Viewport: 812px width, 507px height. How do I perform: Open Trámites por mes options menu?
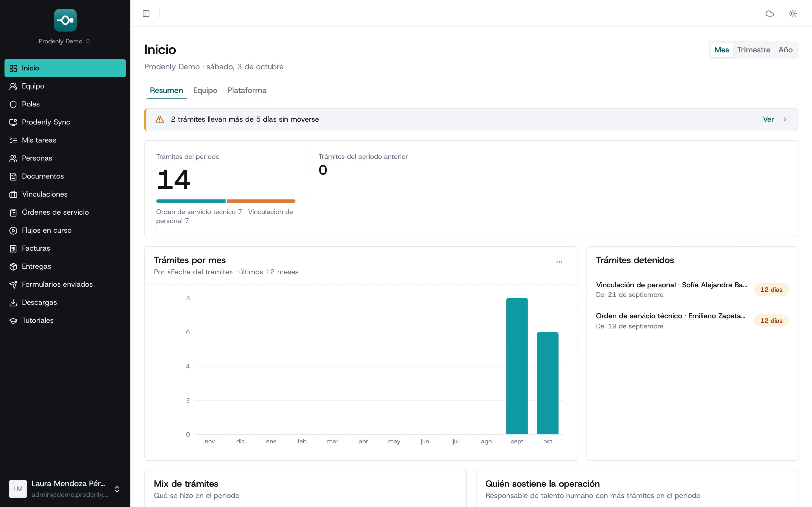click(559, 262)
